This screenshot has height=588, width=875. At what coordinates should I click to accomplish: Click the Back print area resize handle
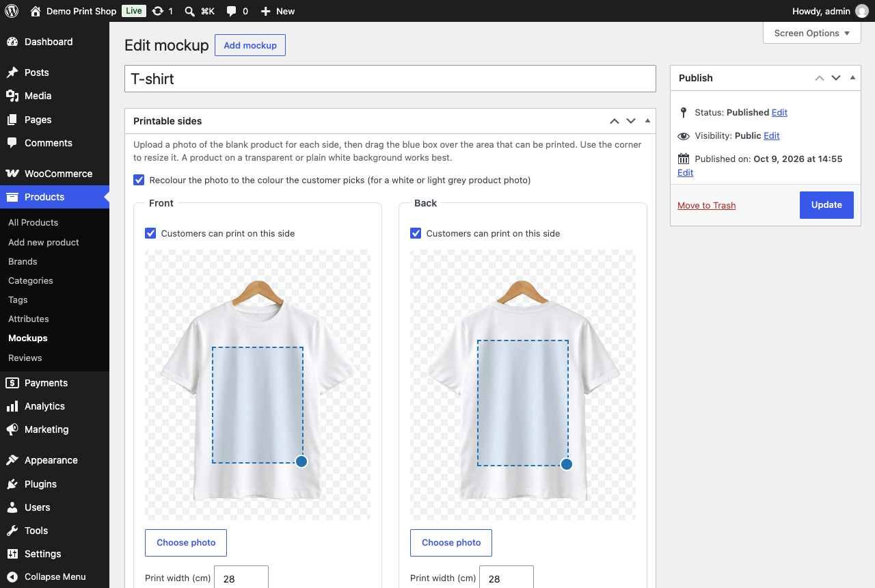tap(567, 464)
